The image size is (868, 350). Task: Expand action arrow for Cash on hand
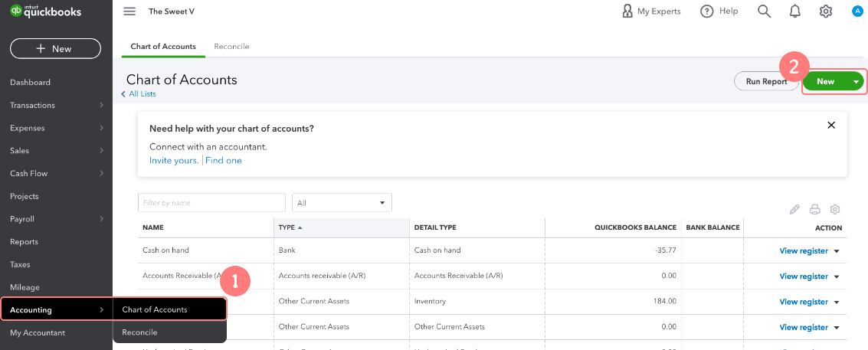click(x=837, y=251)
